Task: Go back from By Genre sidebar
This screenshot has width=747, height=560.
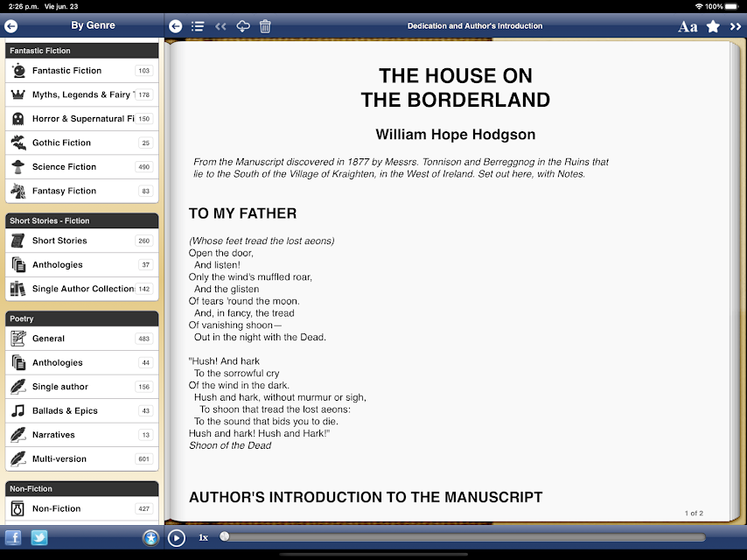Action: (x=11, y=25)
